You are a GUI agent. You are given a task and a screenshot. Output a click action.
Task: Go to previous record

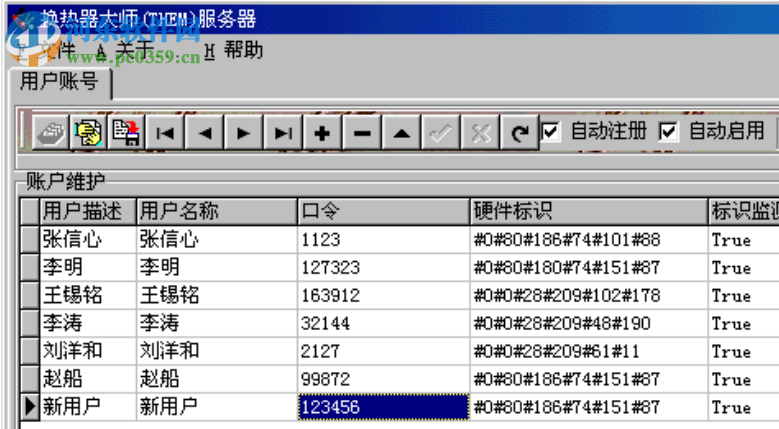pos(204,133)
